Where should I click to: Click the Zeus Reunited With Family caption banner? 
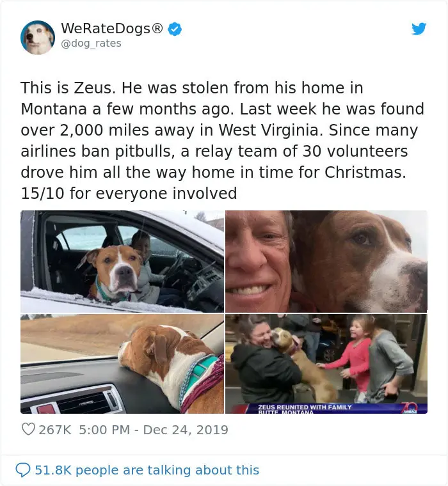click(305, 409)
